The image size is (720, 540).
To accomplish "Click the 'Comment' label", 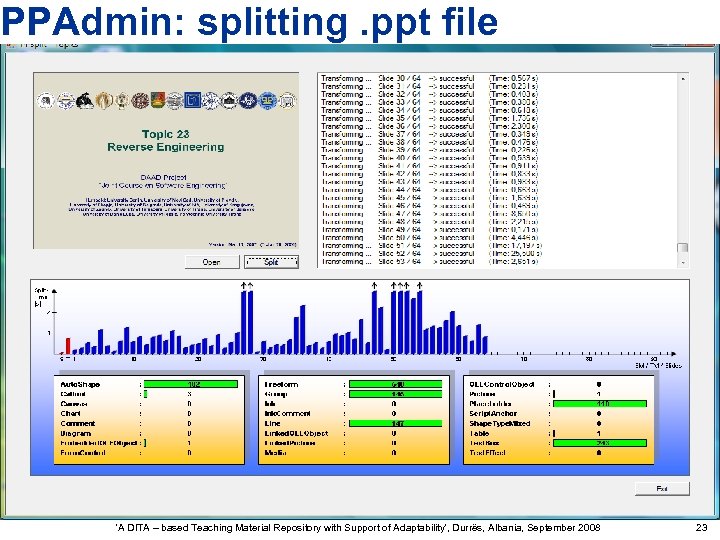I will (78, 423).
